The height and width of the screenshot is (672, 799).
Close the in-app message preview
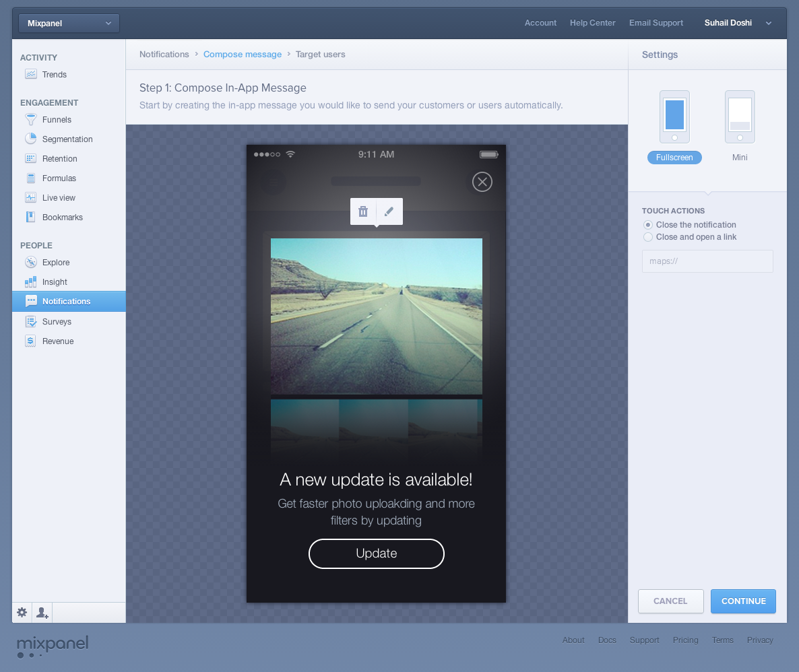(x=482, y=182)
